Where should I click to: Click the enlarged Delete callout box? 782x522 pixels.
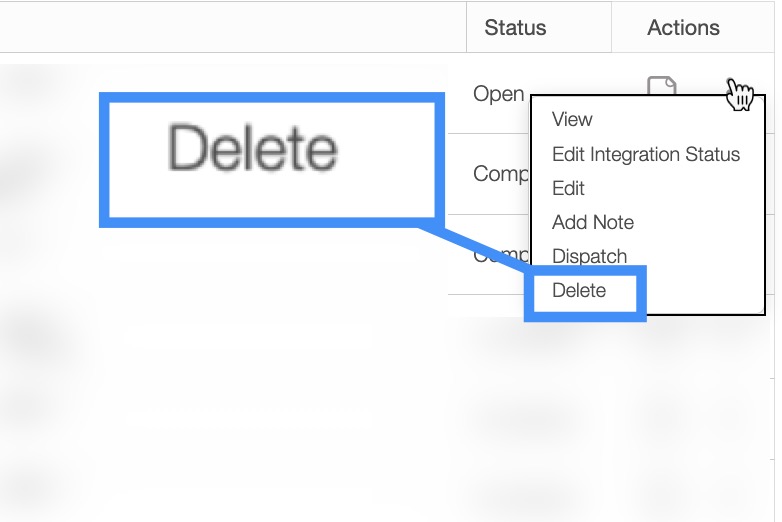click(271, 157)
